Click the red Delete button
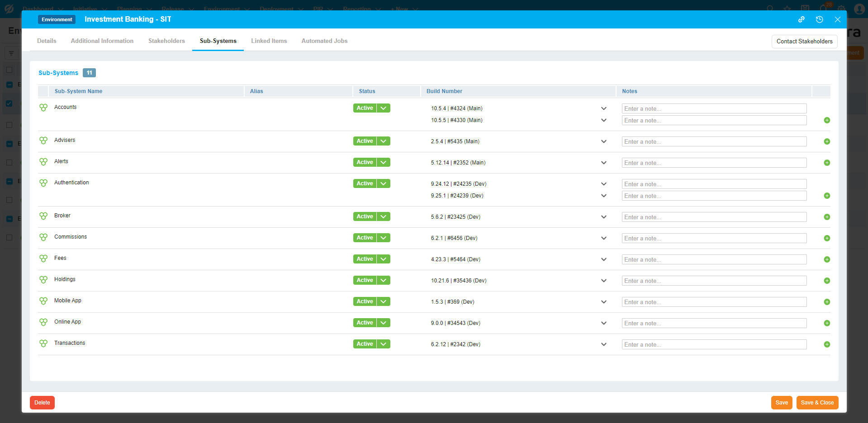Viewport: 868px width, 423px height. [42, 403]
